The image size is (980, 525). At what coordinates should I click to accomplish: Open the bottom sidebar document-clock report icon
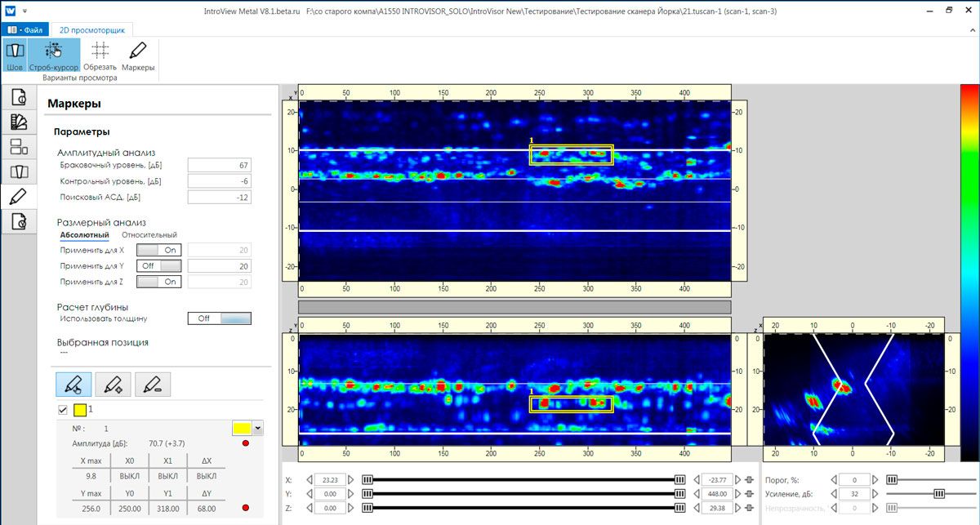(19, 220)
